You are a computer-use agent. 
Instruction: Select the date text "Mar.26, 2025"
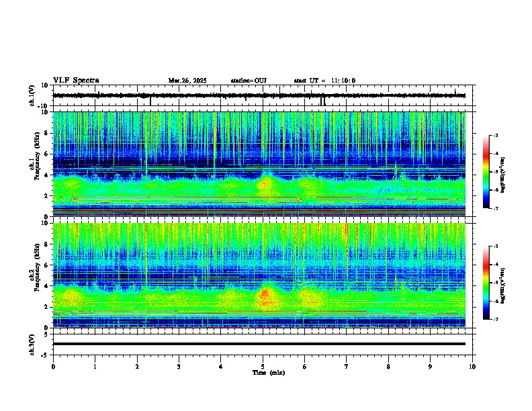click(187, 81)
